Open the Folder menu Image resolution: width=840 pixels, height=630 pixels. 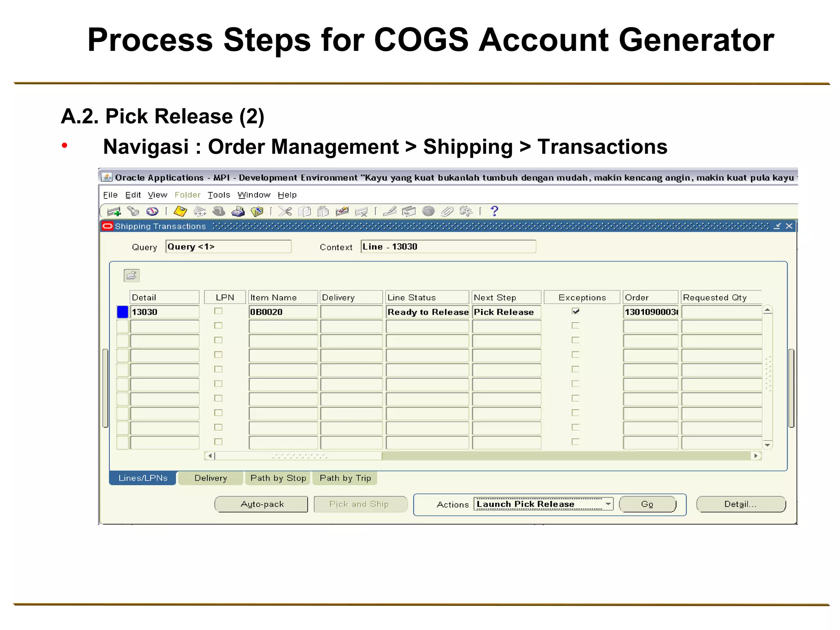(x=187, y=195)
